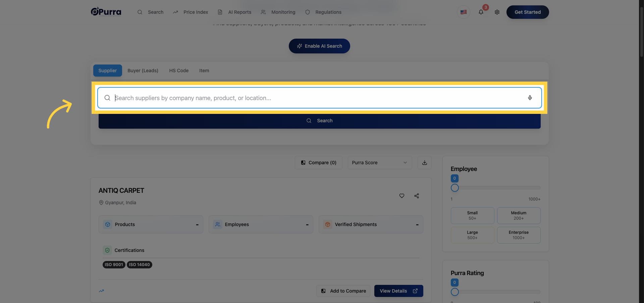Screen dimensions: 644x303
Task: Click the ISO 14040 certification badge
Action: 140,265
